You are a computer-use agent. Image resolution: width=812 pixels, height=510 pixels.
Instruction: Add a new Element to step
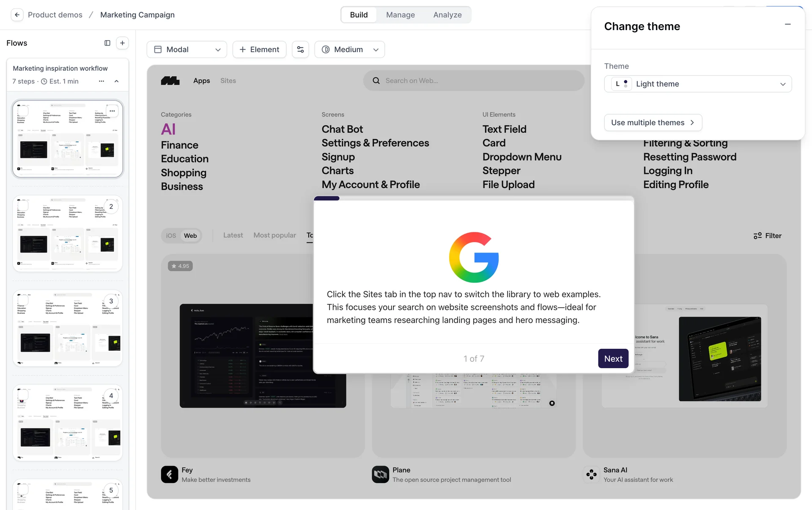pos(259,50)
